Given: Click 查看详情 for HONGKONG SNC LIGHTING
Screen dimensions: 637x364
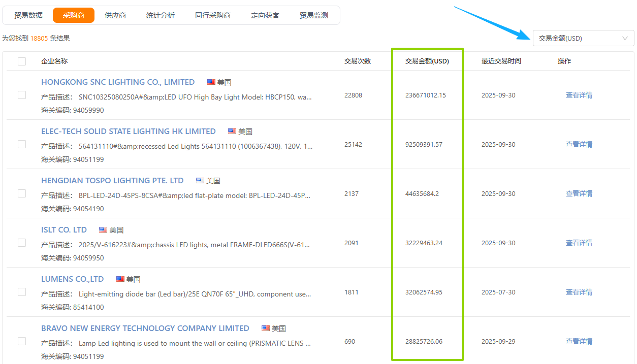Looking at the screenshot, I should pyautogui.click(x=579, y=95).
